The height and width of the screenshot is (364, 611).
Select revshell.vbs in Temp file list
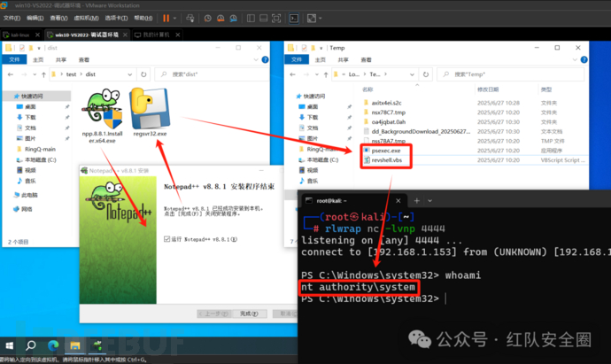387,160
